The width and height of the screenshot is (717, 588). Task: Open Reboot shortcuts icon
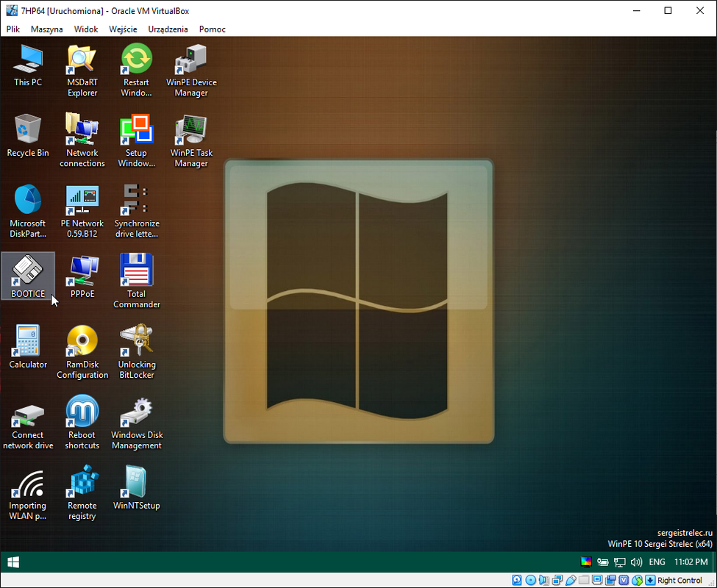coord(82,423)
